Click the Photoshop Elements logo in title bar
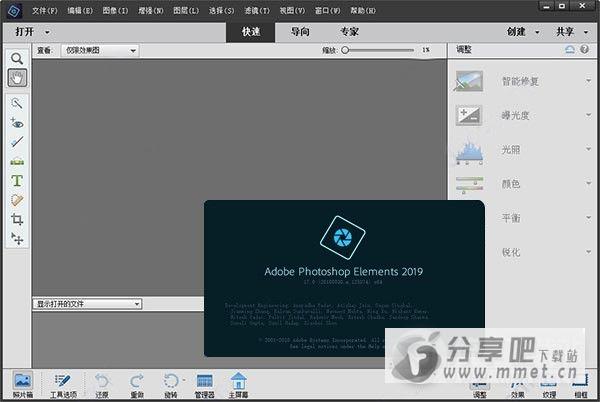 [x=14, y=11]
